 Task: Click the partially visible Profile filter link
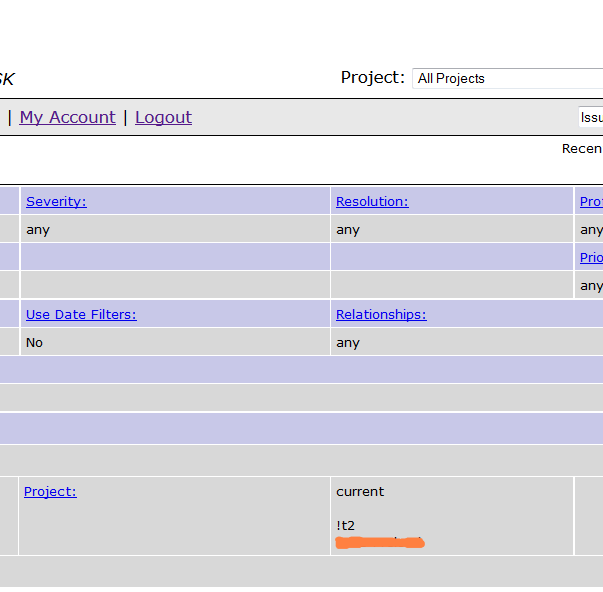click(x=591, y=201)
